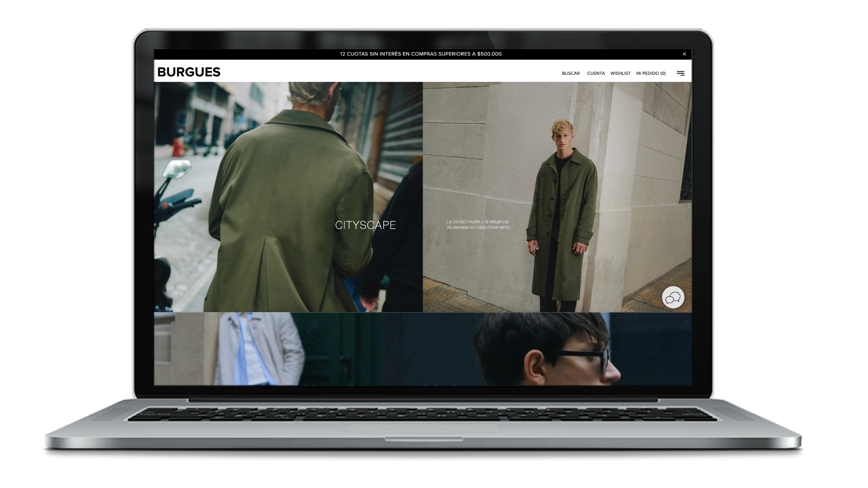This screenshot has height=488, width=868.
Task: Open the man with glasses photo
Action: click(536, 349)
